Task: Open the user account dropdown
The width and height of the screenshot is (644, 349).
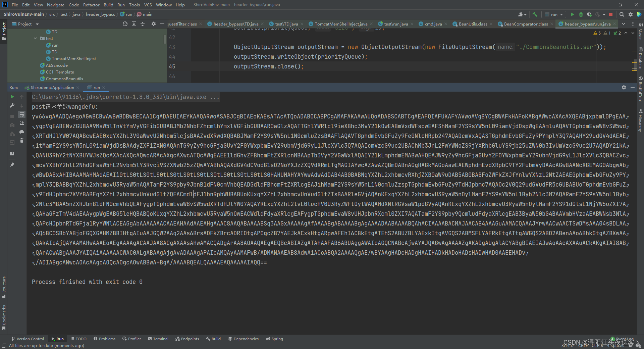Action: pos(522,14)
